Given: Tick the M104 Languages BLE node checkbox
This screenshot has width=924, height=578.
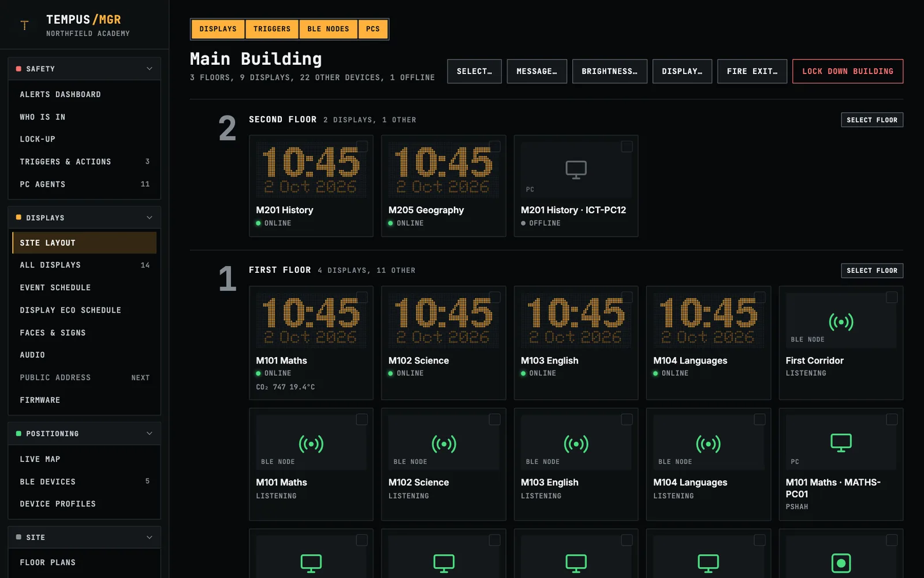Looking at the screenshot, I should [x=759, y=419].
